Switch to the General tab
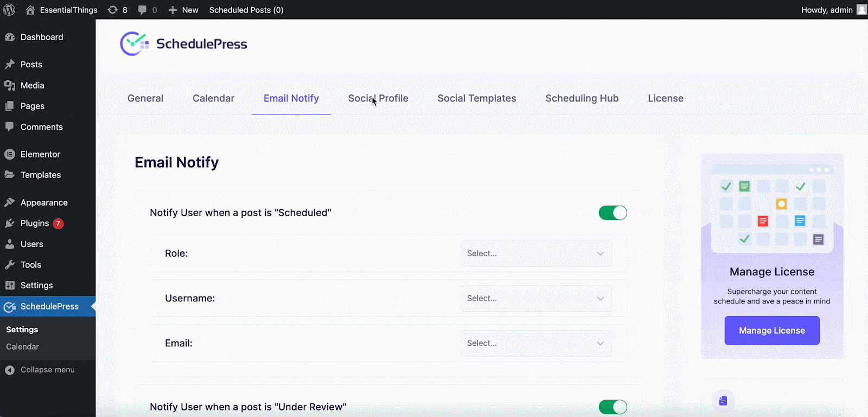The height and width of the screenshot is (417, 868). tap(145, 98)
